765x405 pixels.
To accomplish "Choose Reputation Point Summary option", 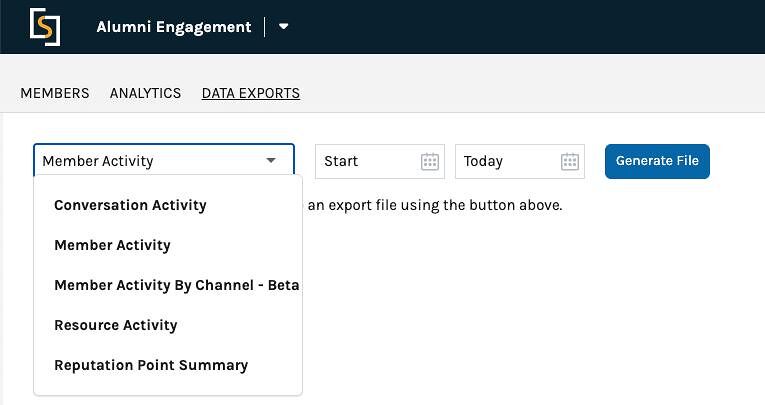I will (x=151, y=365).
